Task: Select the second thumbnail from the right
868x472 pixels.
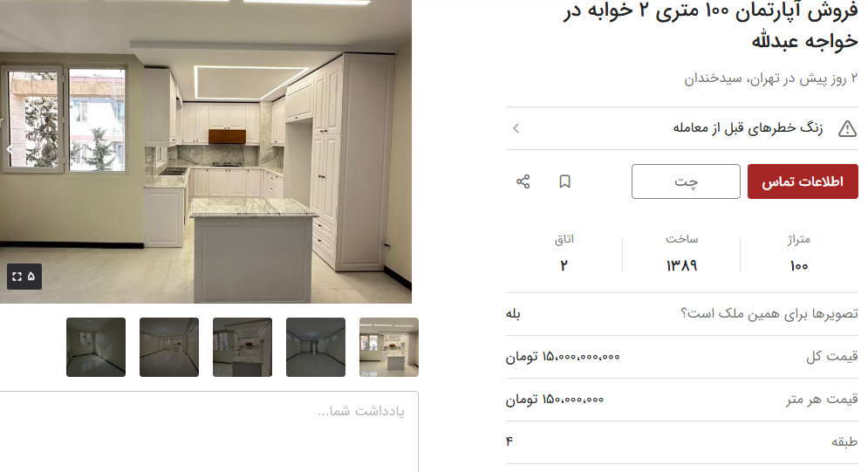Action: pos(316,347)
